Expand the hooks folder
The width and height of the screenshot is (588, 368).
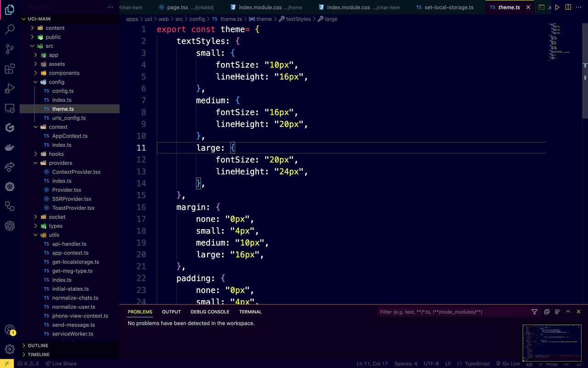pyautogui.click(x=69, y=154)
